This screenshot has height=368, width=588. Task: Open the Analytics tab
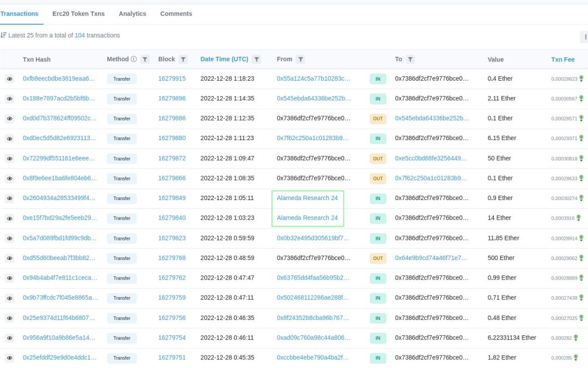coord(132,14)
